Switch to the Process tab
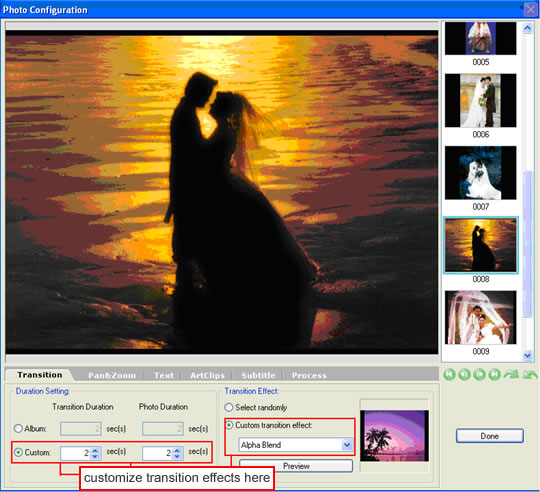 click(309, 375)
